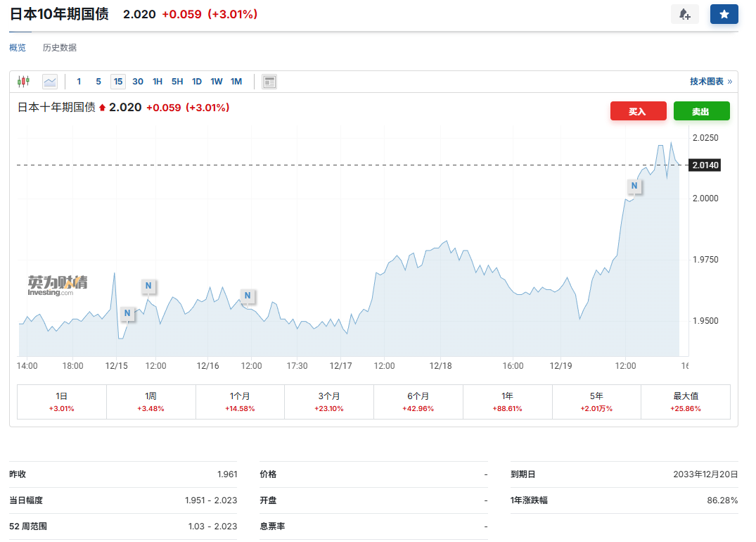
Task: Select the 1个月 performance range
Action: 240,402
